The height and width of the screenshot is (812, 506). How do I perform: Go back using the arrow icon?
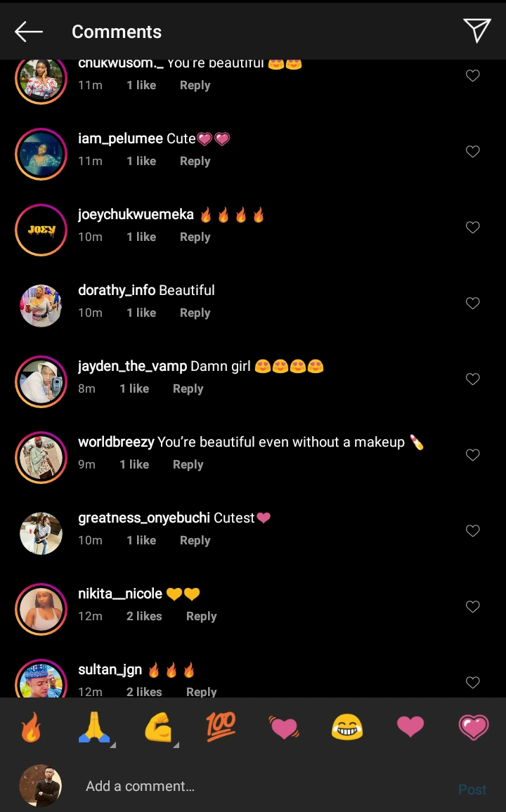coord(29,32)
